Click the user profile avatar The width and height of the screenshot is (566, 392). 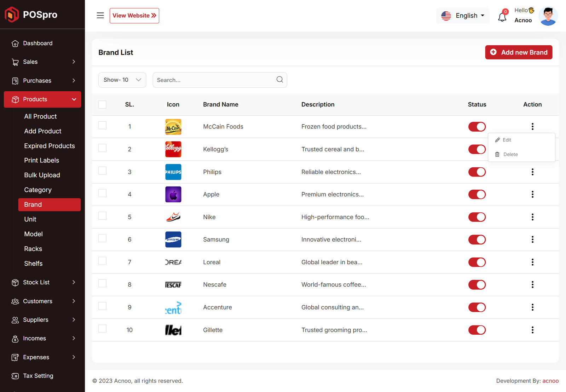(x=548, y=16)
